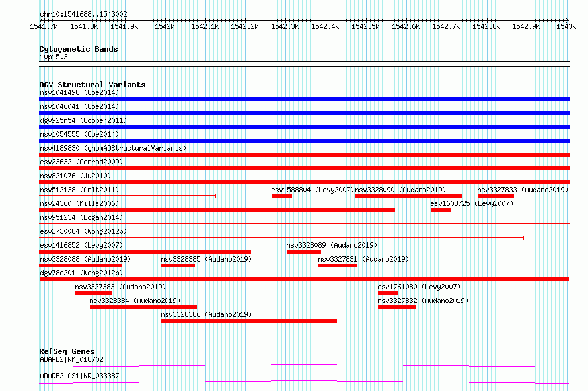The image size is (588, 391).
Task: Open the dgv925n54 (Cooper2011) variant label
Action: point(83,120)
